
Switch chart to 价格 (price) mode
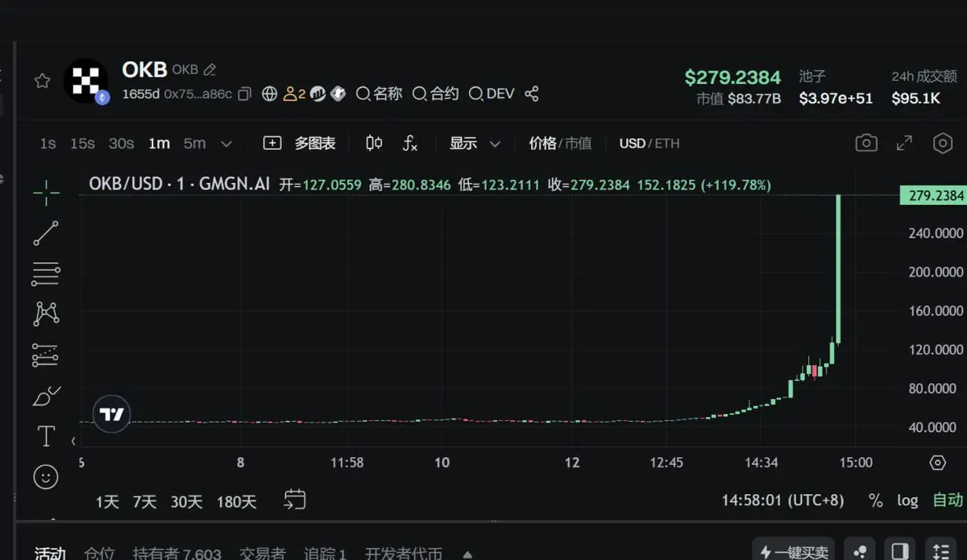[542, 143]
